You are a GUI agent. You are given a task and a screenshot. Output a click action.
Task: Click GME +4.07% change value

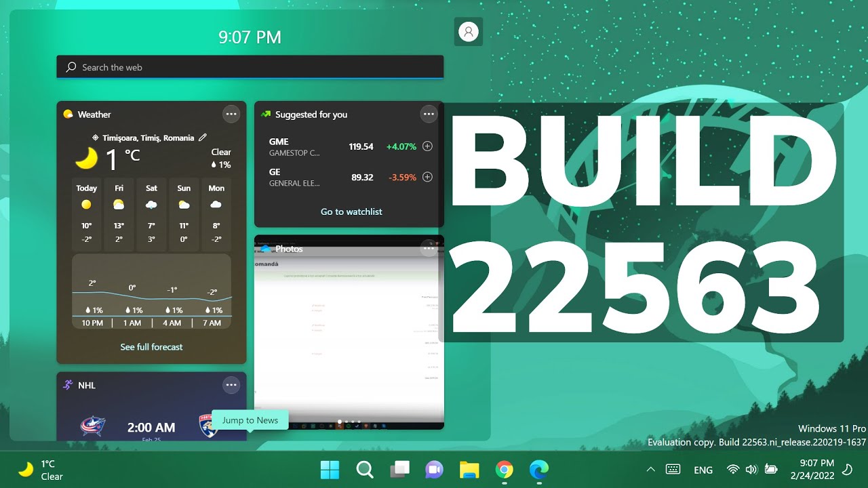(401, 146)
